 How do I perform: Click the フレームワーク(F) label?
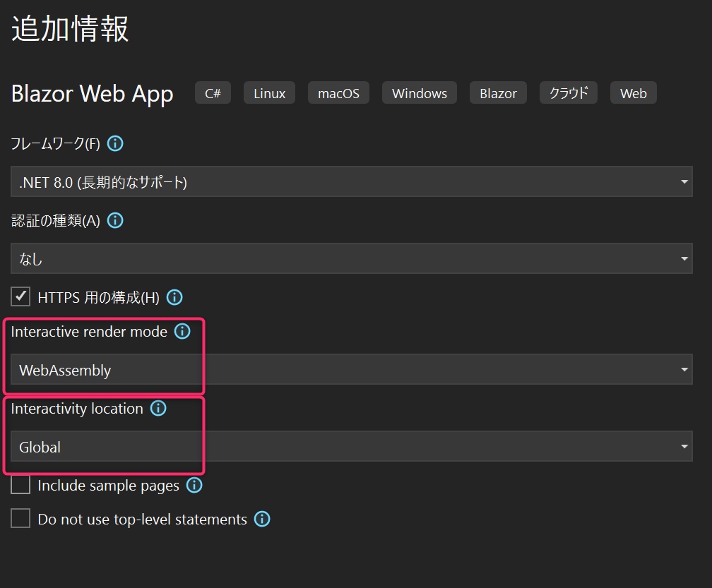pyautogui.click(x=55, y=144)
